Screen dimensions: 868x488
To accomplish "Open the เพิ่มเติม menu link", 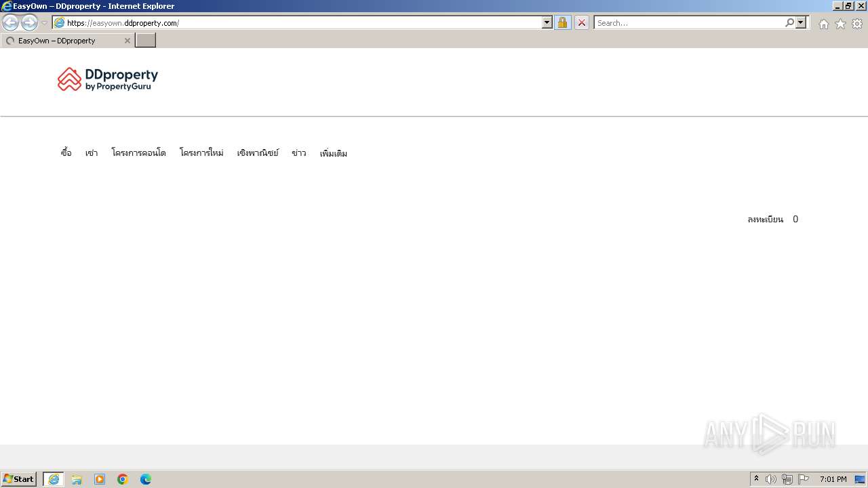I will pos(334,153).
